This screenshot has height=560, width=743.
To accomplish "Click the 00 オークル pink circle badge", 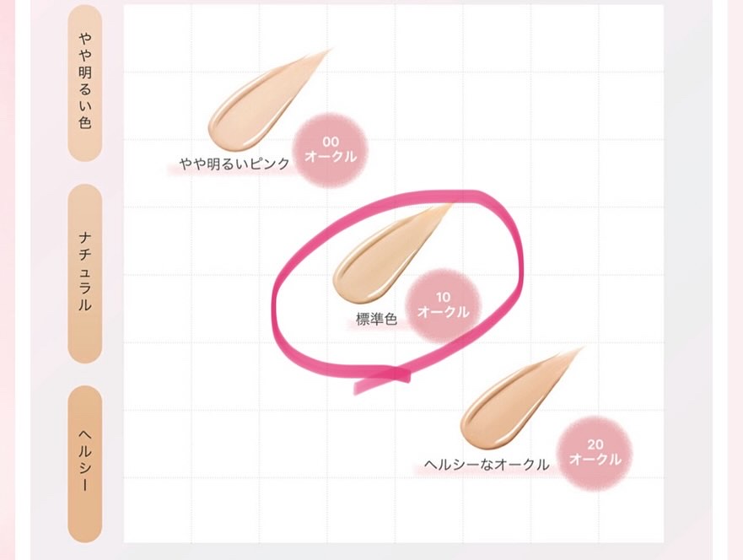I will click(x=331, y=150).
